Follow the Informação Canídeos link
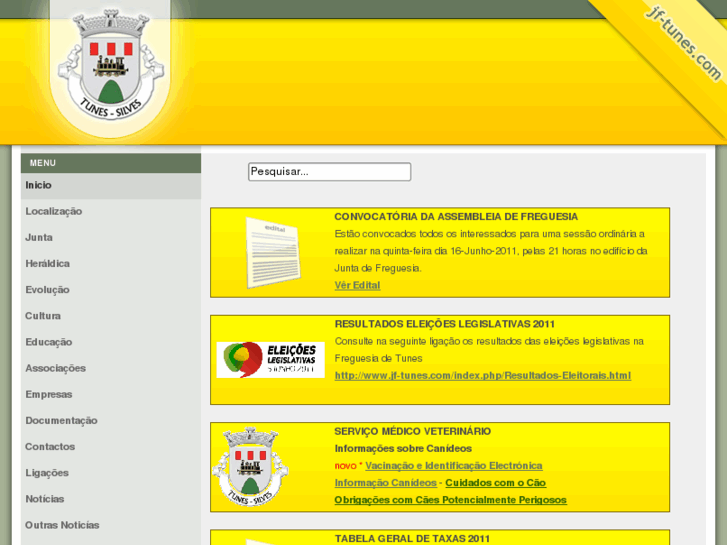The height and width of the screenshot is (545, 727). click(x=386, y=483)
